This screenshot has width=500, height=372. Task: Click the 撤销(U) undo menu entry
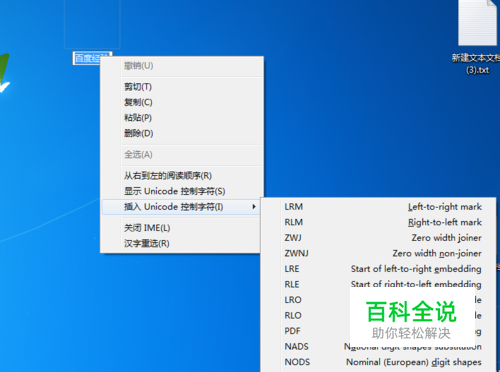coord(182,66)
